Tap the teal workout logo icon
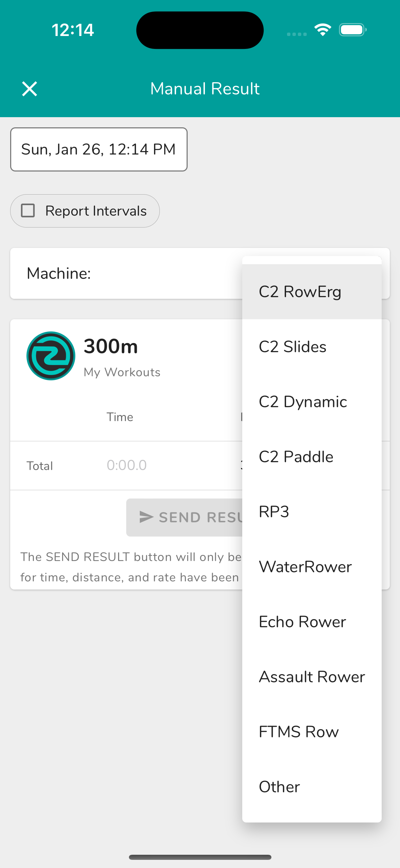The height and width of the screenshot is (868, 400). tap(51, 356)
